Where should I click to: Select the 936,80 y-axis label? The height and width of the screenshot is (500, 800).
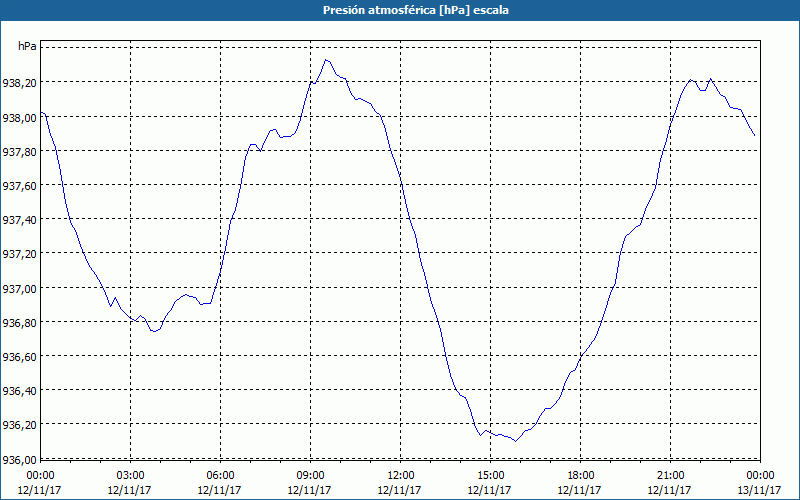(19, 322)
